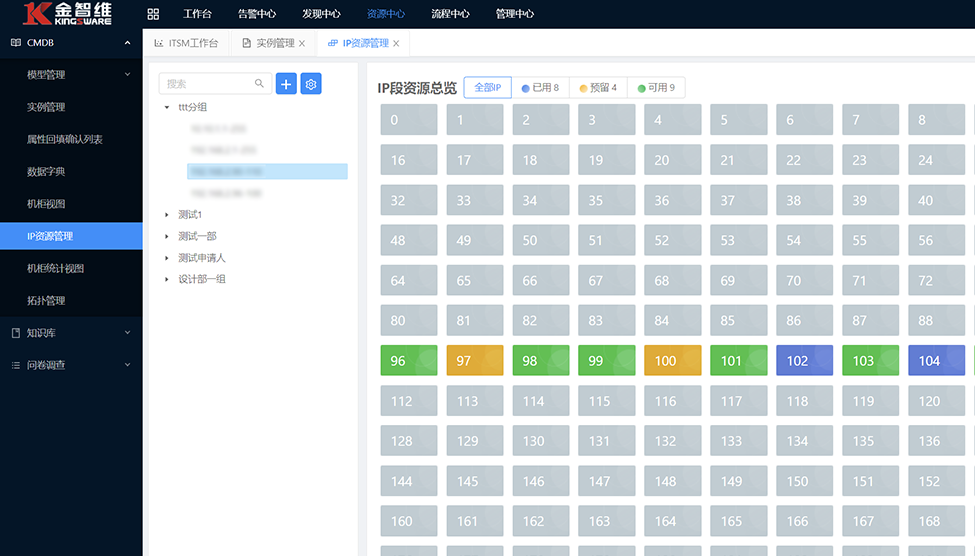The height and width of the screenshot is (556, 975).
Task: Switch to the ITSM工作台 tab
Action: pos(187,43)
